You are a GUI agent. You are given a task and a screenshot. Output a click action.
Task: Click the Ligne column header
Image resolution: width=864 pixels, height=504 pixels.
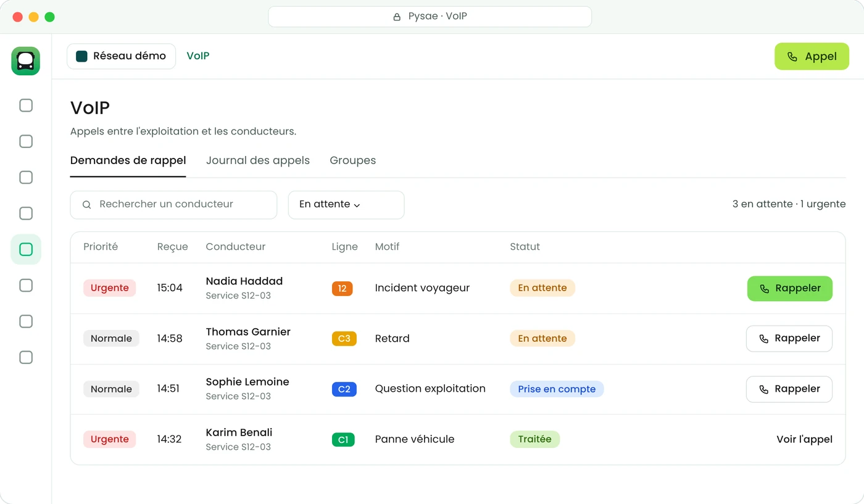(x=345, y=247)
